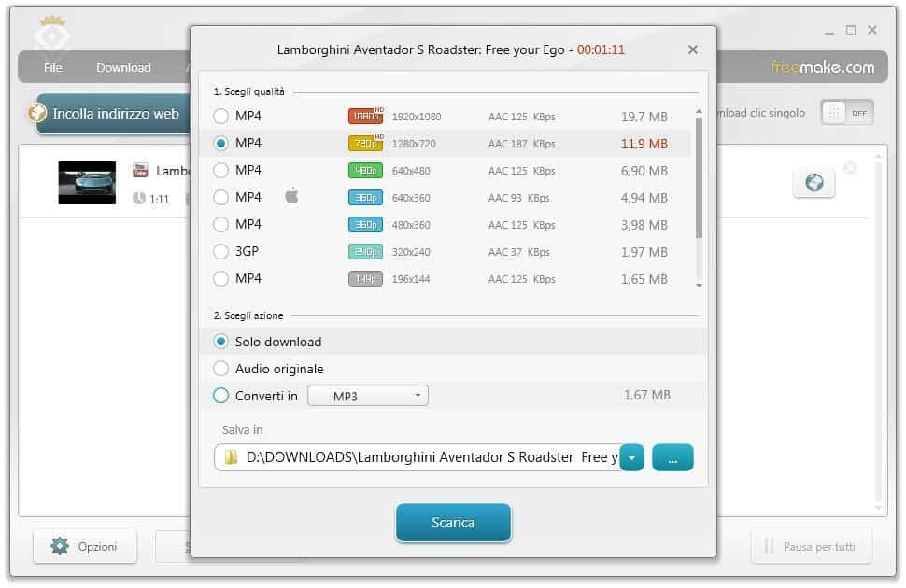Click the Apple device compatibility icon

tap(291, 196)
